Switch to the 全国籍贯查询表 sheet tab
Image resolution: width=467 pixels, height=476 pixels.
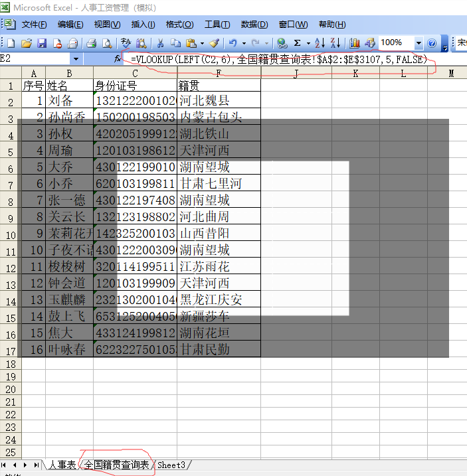[117, 465]
